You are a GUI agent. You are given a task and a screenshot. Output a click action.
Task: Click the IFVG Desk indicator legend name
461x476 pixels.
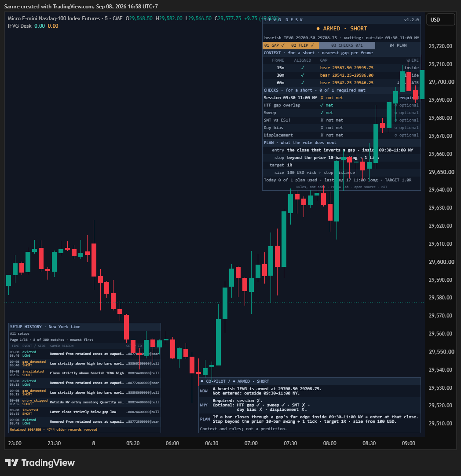click(20, 26)
